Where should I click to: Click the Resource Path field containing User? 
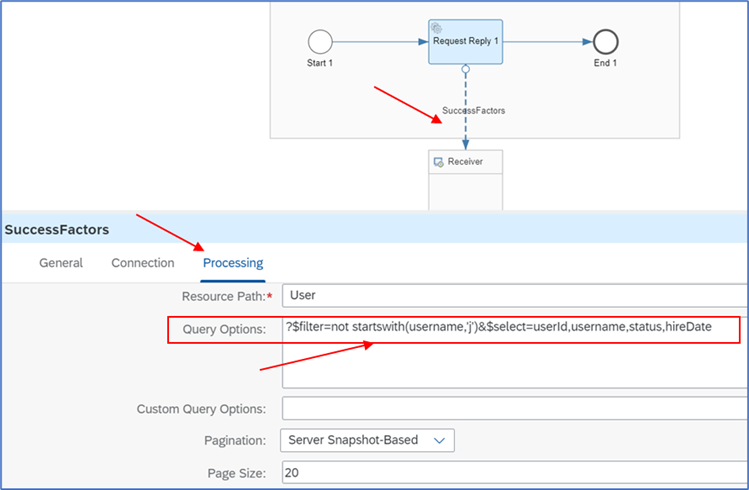(515, 296)
